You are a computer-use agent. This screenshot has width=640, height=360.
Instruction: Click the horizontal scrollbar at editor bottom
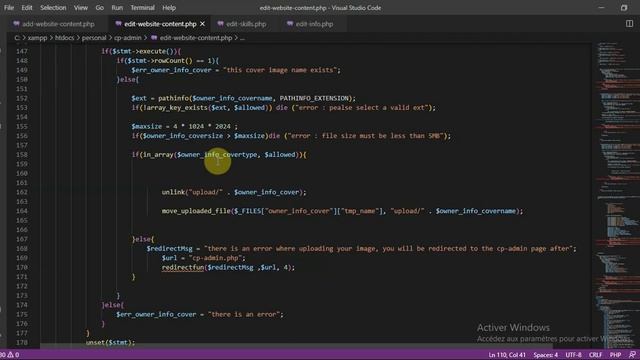pos(296,347)
